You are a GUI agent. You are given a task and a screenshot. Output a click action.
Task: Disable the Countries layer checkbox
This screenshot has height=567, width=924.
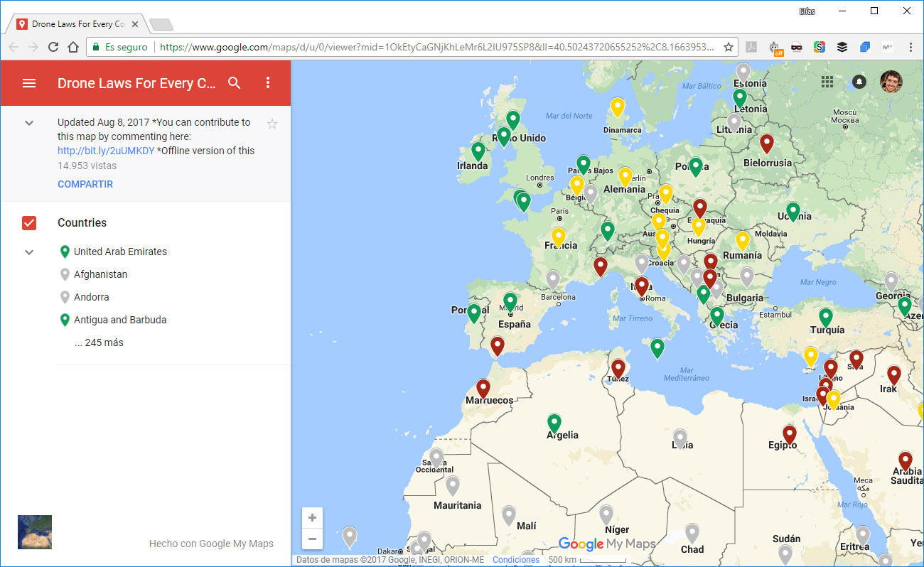click(x=28, y=222)
